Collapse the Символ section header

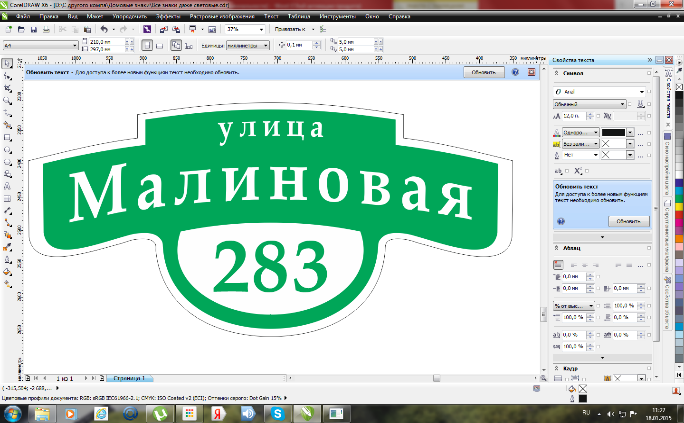click(557, 73)
